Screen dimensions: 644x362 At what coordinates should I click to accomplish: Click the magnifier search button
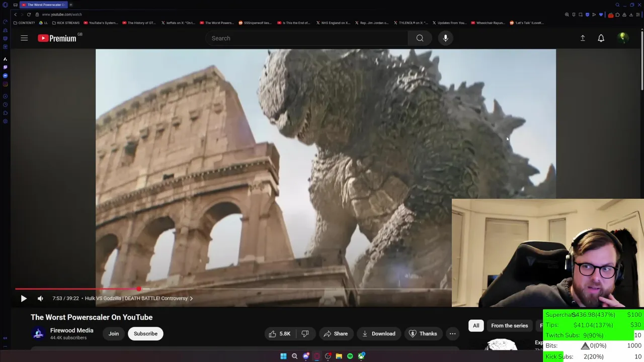(420, 38)
